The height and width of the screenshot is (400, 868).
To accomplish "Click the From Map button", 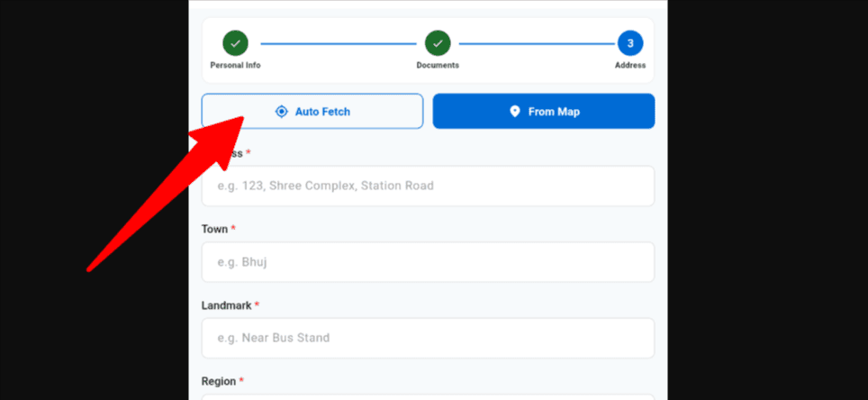I will coord(544,112).
